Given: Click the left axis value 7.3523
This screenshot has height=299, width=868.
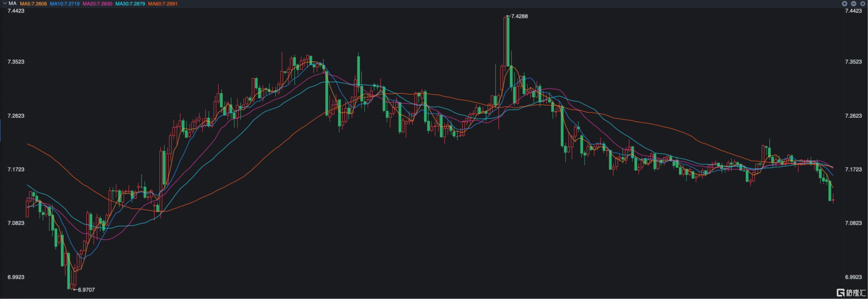Looking at the screenshot, I should click(16, 62).
